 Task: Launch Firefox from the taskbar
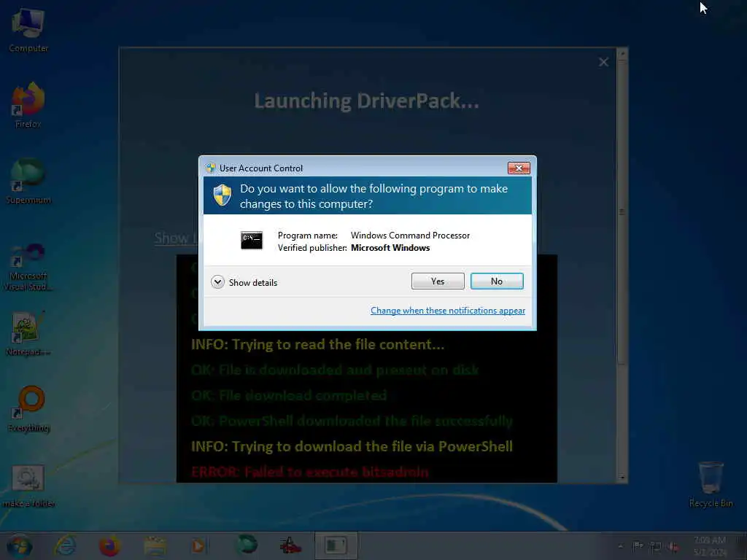click(x=109, y=545)
